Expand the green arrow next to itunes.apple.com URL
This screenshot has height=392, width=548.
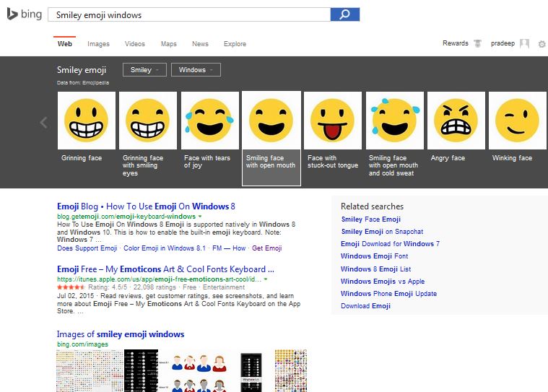266,279
